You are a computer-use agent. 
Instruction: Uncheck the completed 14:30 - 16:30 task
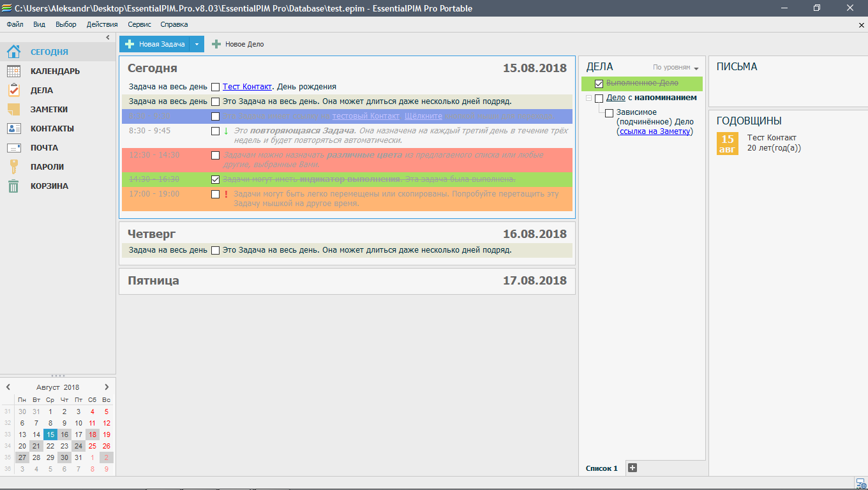pyautogui.click(x=216, y=179)
